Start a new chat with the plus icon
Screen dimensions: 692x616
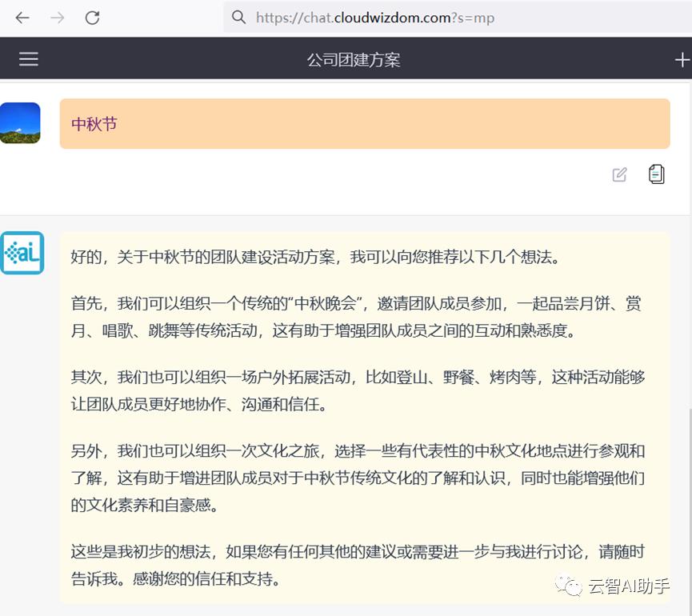point(682,58)
